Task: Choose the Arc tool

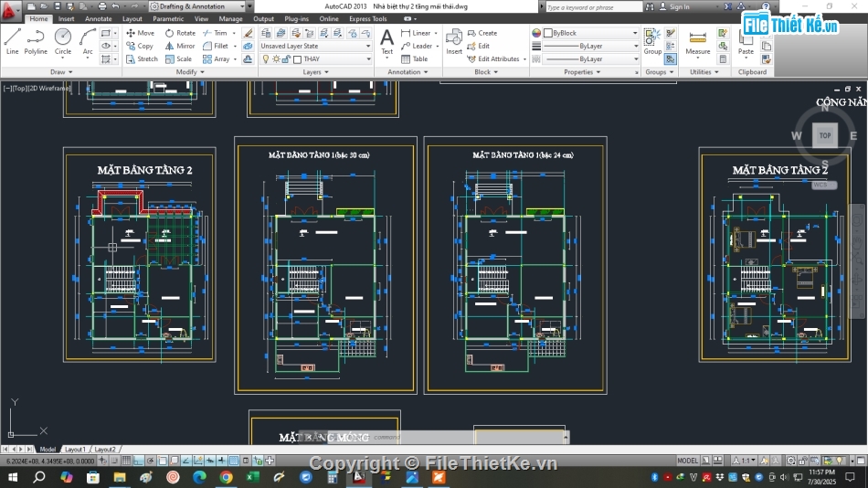Action: coord(88,41)
